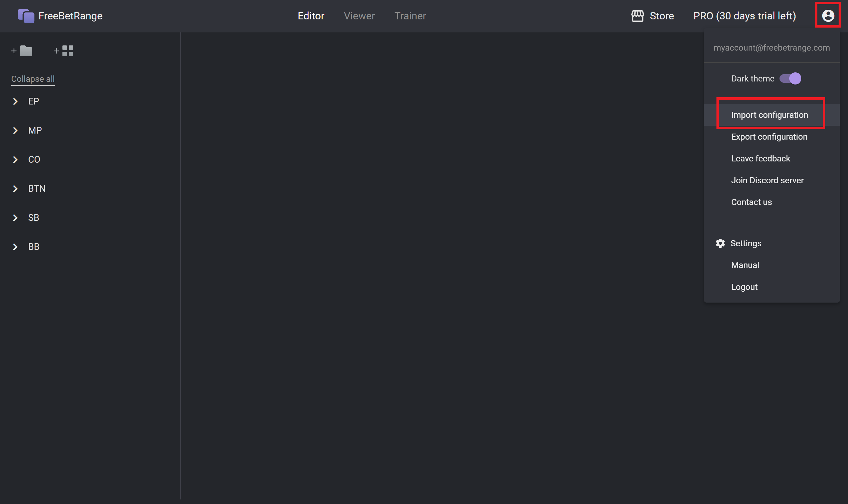Click Export configuration option
Image resolution: width=848 pixels, height=504 pixels.
point(770,137)
